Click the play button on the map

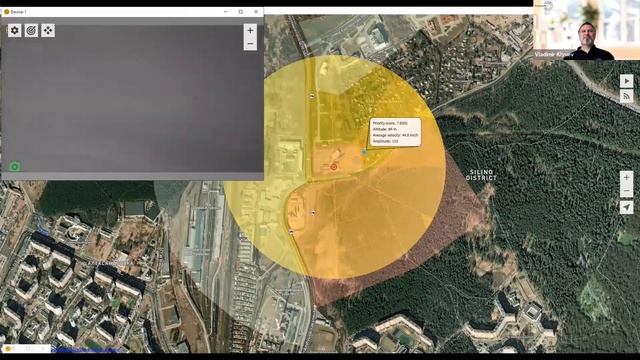[627, 81]
